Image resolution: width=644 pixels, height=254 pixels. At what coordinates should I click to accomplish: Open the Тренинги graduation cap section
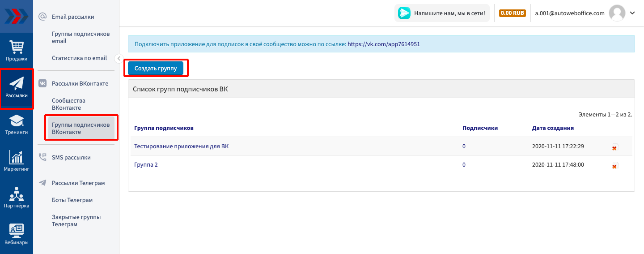[x=17, y=125]
